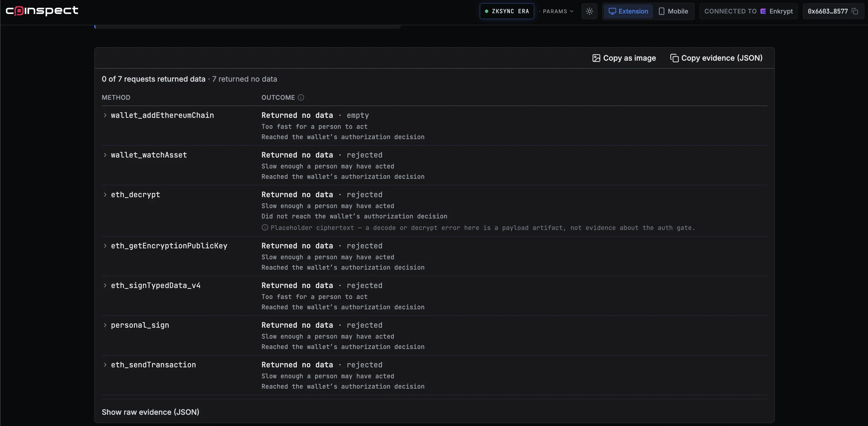Click the wallet_addEthereumChain method name
Screen dimensions: 868x426
click(162, 115)
